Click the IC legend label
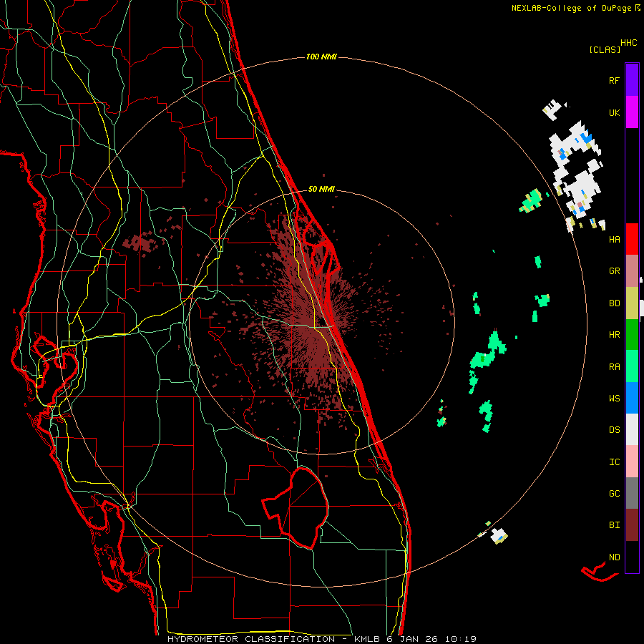The width and height of the screenshot is (644, 644). pyautogui.click(x=614, y=462)
